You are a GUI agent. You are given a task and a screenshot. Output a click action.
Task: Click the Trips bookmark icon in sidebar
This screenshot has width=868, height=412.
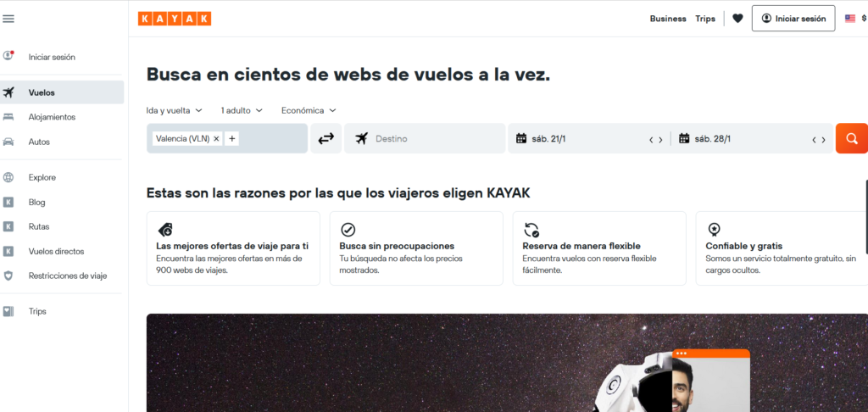pyautogui.click(x=8, y=311)
